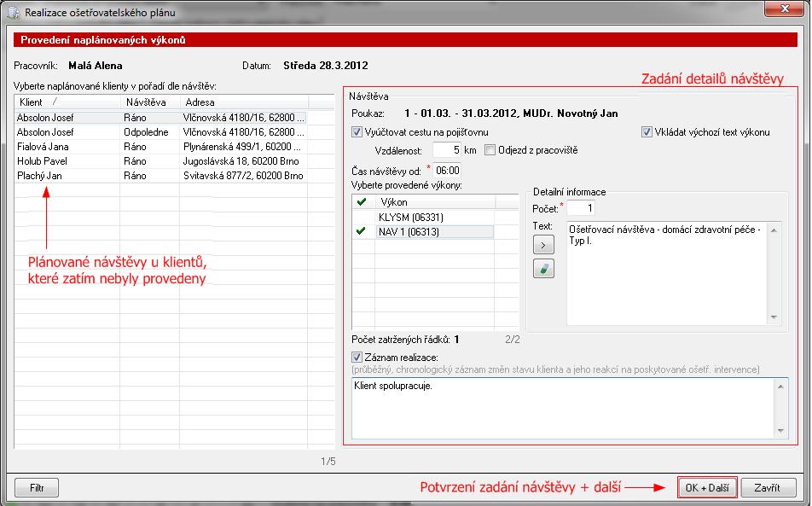Click address Jugoslávská 18, 60200 Brno
Screen dimensions: 812x506
(x=241, y=161)
